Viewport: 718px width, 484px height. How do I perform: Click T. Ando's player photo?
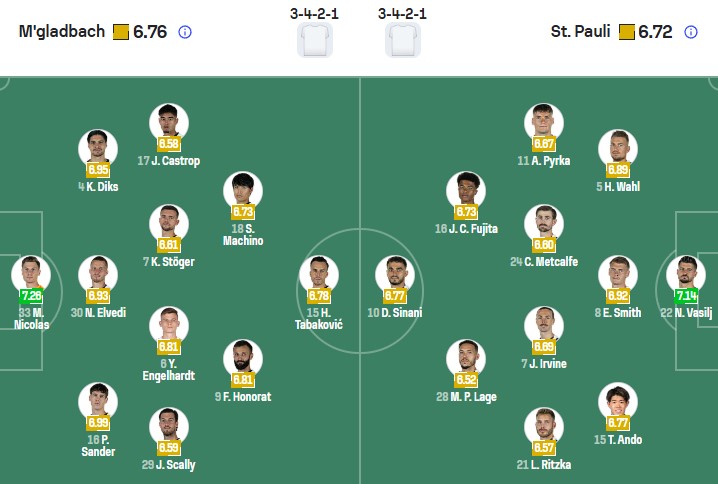click(x=618, y=400)
